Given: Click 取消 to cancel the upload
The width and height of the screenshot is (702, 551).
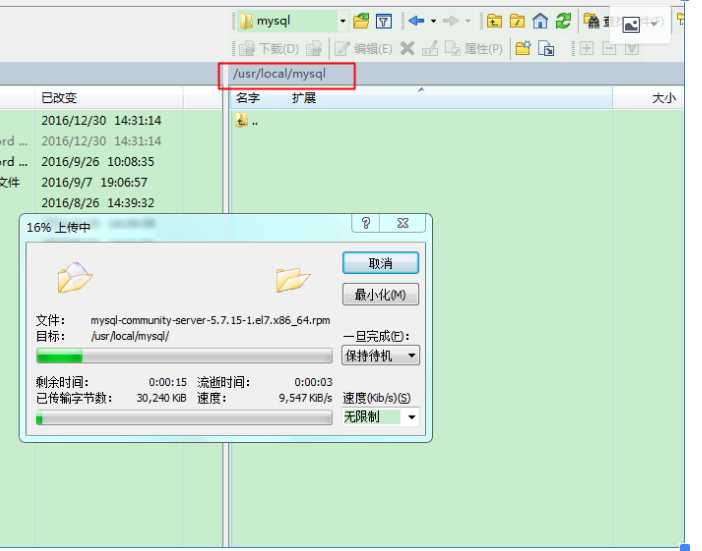Looking at the screenshot, I should (x=381, y=263).
